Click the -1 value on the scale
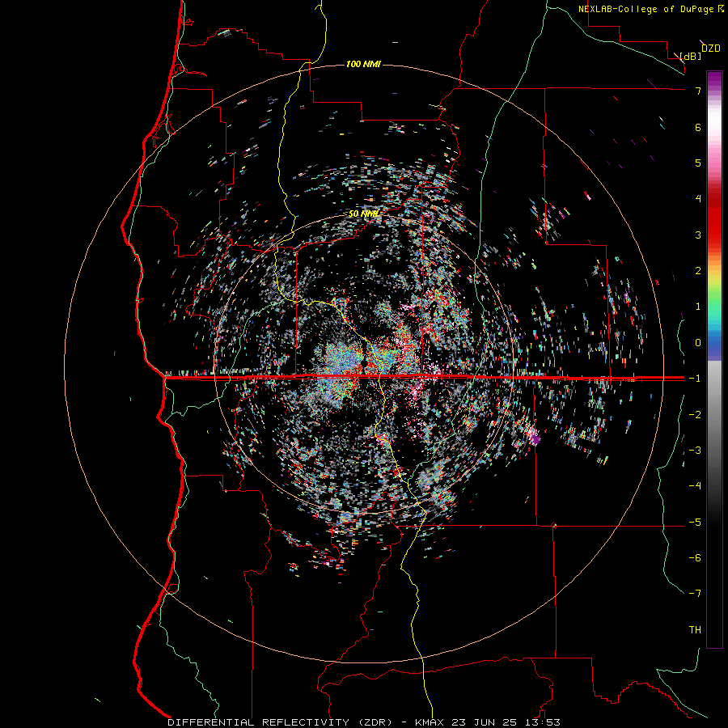Image resolution: width=728 pixels, height=728 pixels. click(x=695, y=379)
